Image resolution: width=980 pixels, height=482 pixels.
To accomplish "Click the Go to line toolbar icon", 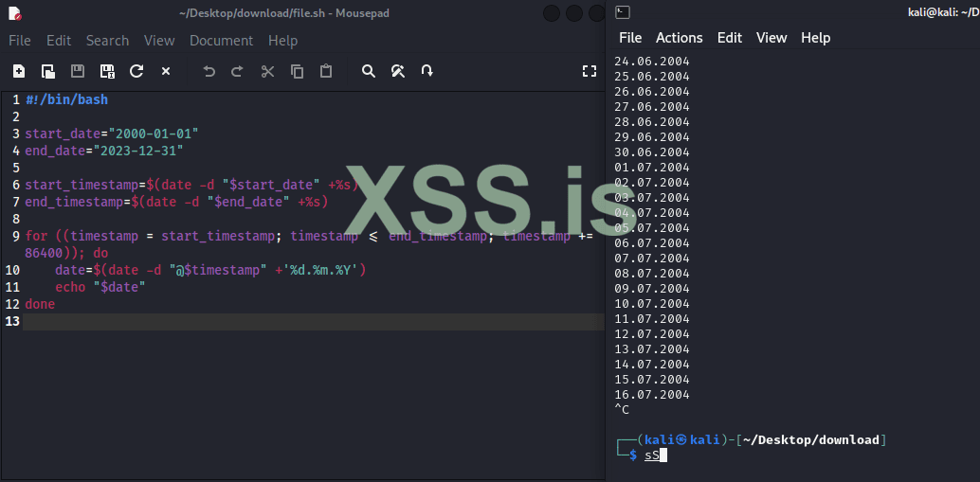I will coord(426,71).
